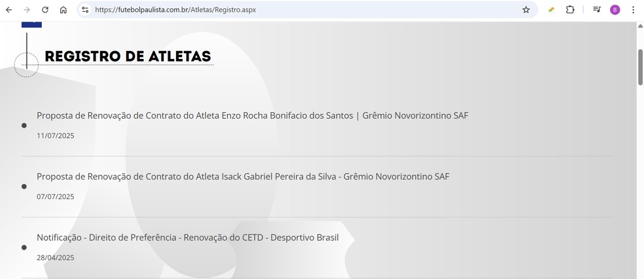This screenshot has height=279, width=644.
Task: View site information icon in address bar
Action: pyautogui.click(x=85, y=10)
